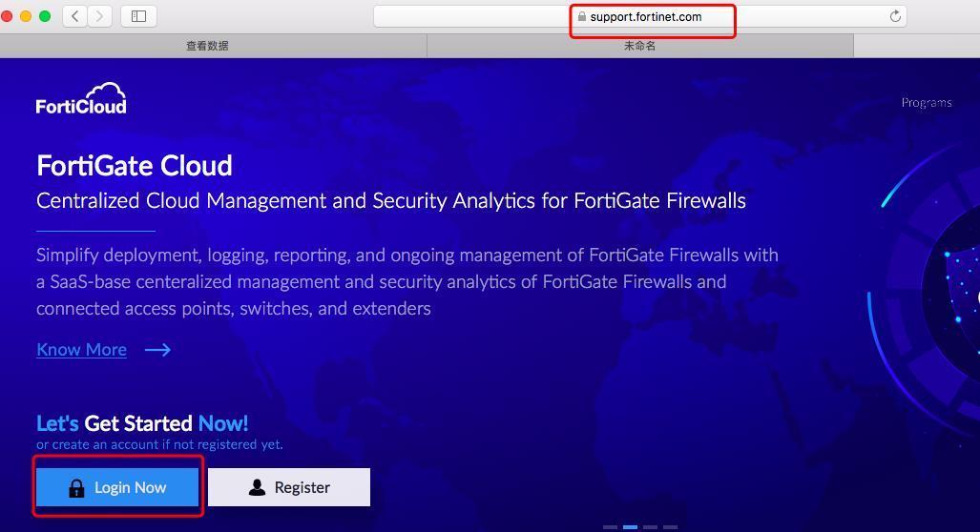Click the FortiCloud logo
The height and width of the screenshot is (532, 980).
81,98
